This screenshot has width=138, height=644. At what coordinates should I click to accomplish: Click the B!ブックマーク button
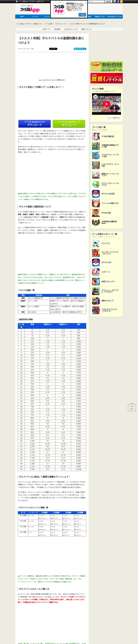[x=80, y=49]
